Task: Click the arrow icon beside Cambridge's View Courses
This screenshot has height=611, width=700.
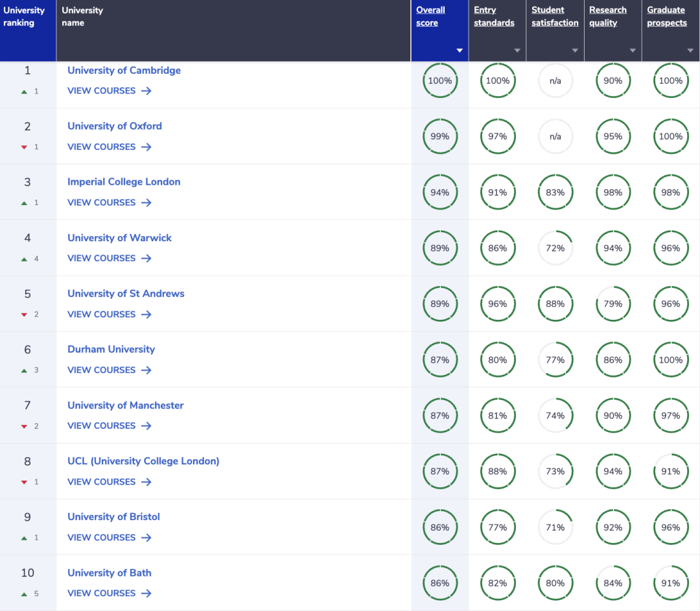Action: click(146, 91)
